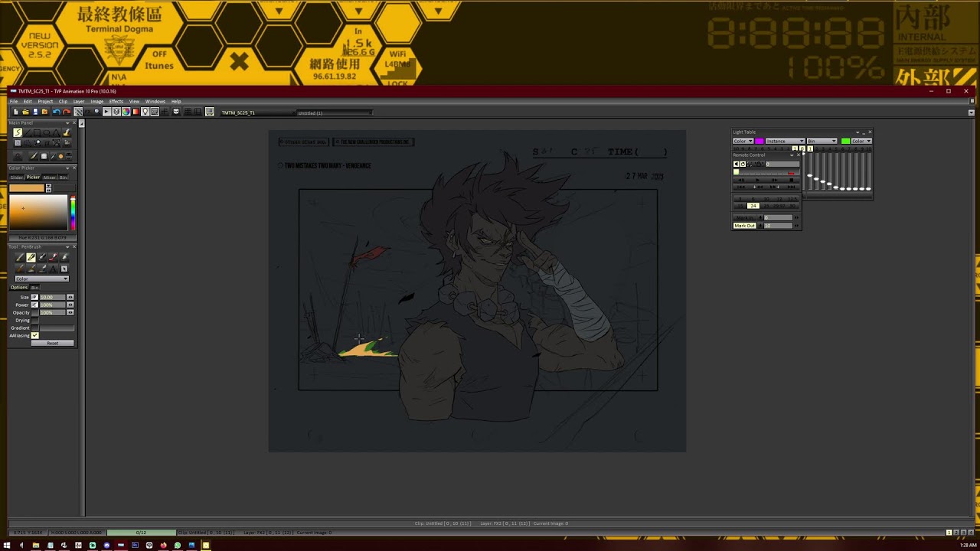This screenshot has width=980, height=551.
Task: Click the magenta color swatch in Light Table
Action: (759, 141)
